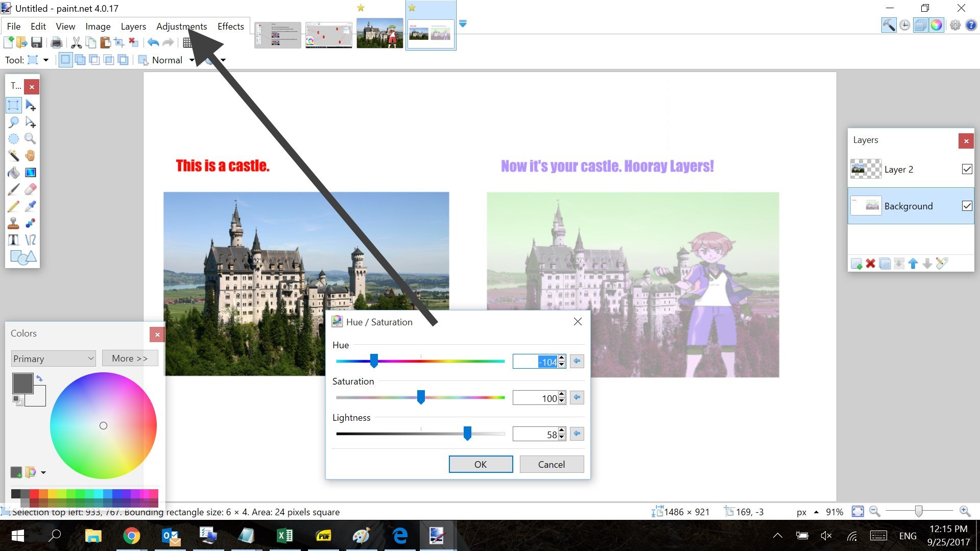Add a new layer in Layers panel

tap(856, 263)
